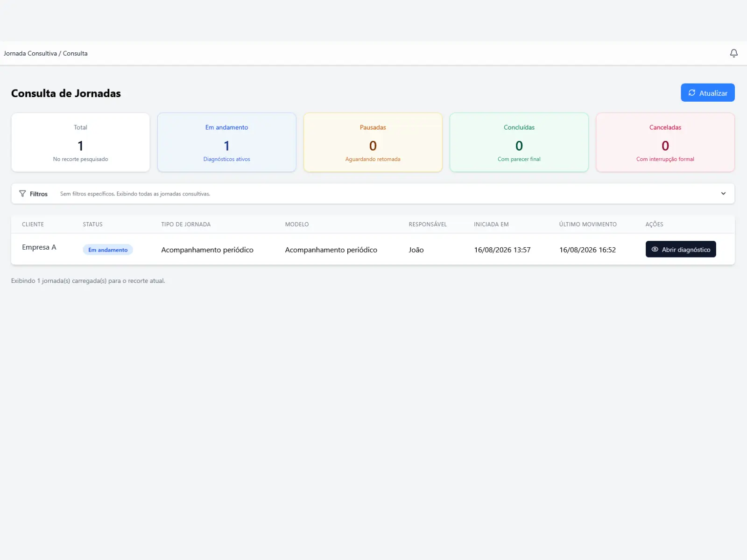Image resolution: width=747 pixels, height=560 pixels.
Task: Select the Pausadas summary card
Action: click(x=373, y=142)
